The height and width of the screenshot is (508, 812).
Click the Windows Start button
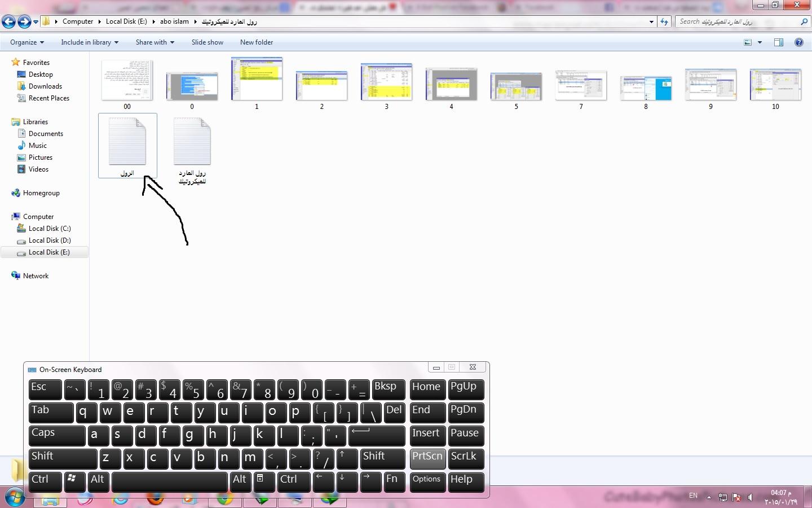pyautogui.click(x=14, y=498)
